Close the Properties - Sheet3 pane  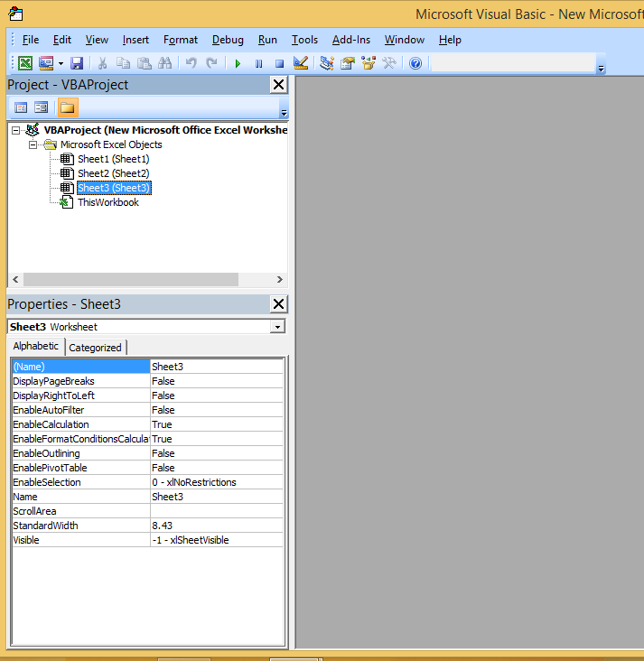point(278,304)
